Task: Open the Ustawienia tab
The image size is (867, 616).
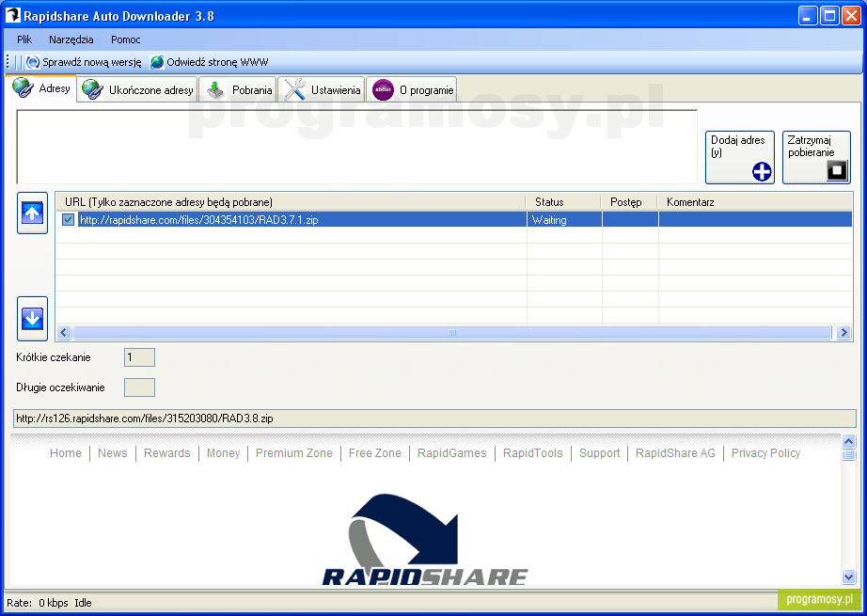Action: click(322, 89)
